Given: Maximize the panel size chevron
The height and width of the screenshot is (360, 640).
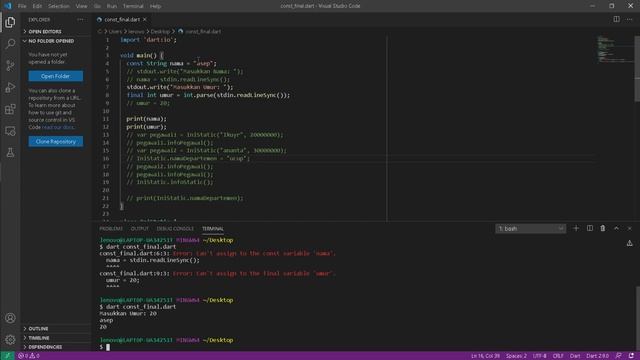Looking at the screenshot, I should pos(616,228).
